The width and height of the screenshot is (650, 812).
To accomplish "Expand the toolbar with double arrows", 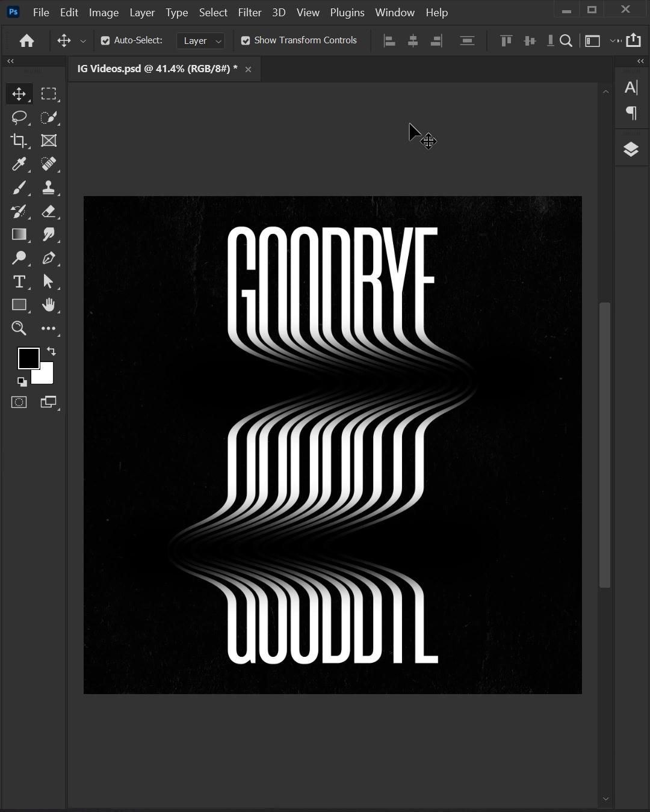I will coord(10,61).
